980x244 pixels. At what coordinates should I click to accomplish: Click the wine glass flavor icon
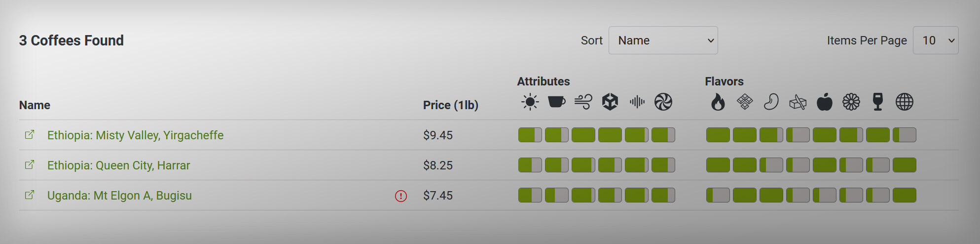pyautogui.click(x=878, y=102)
